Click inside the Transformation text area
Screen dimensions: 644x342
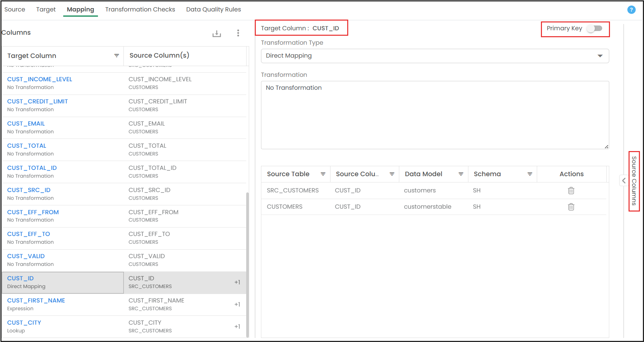point(435,115)
